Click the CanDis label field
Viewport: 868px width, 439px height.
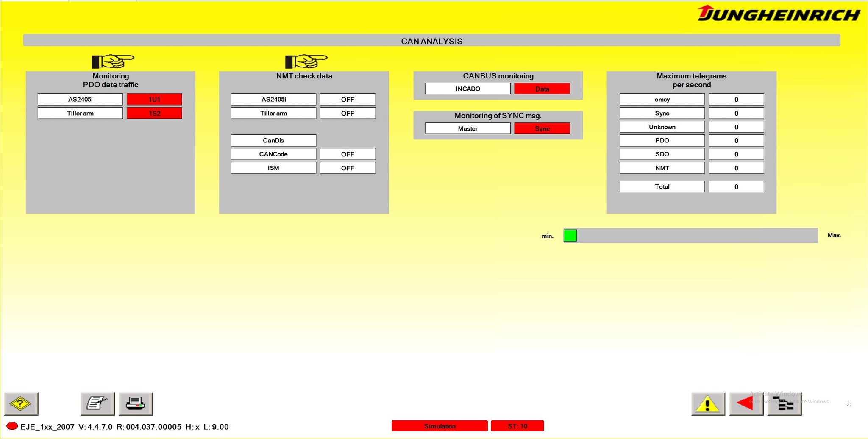[273, 140]
